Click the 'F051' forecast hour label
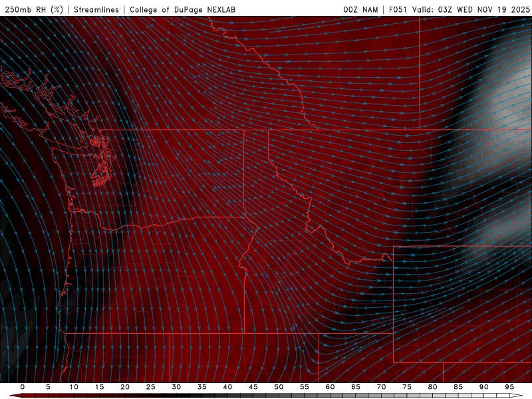This screenshot has height=399, width=532. tap(398, 9)
